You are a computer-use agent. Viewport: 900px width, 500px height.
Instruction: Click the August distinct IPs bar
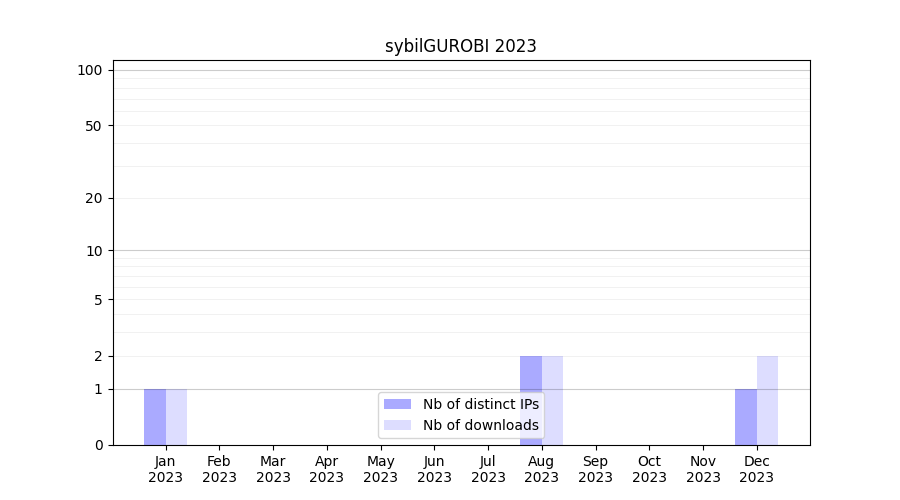[530, 375]
